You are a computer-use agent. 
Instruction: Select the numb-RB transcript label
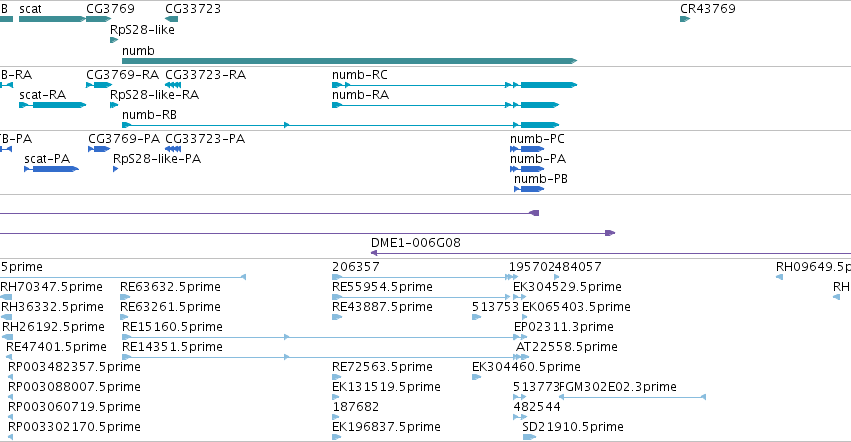(x=149, y=115)
